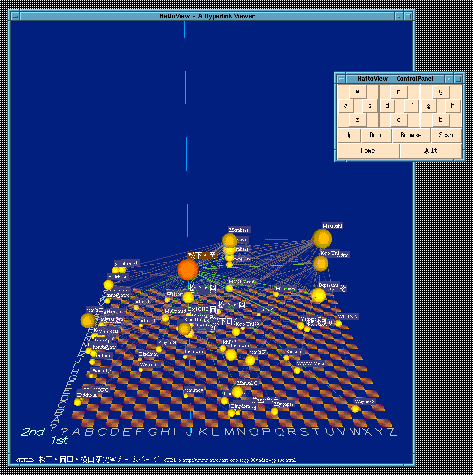Click the Quit button in Control Panel
Image resolution: width=473 pixels, height=475 pixels.
431,151
